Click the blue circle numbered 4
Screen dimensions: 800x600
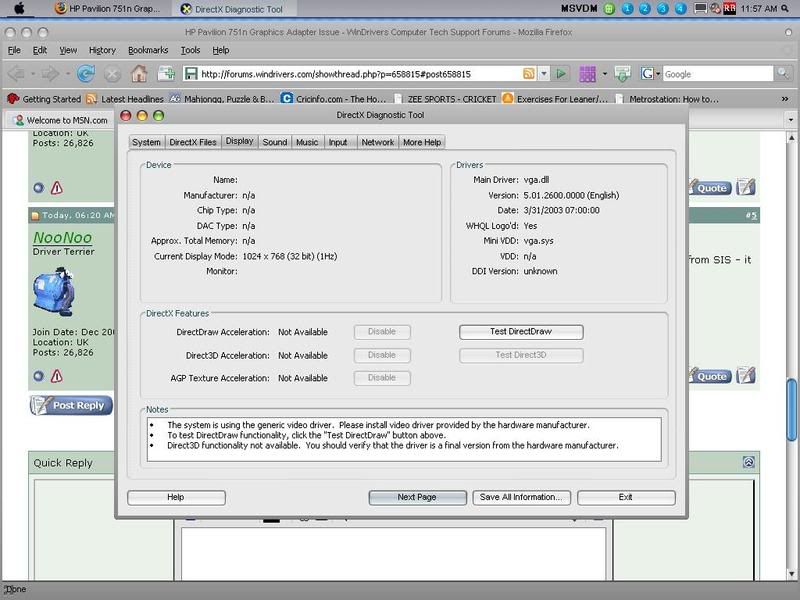681,9
